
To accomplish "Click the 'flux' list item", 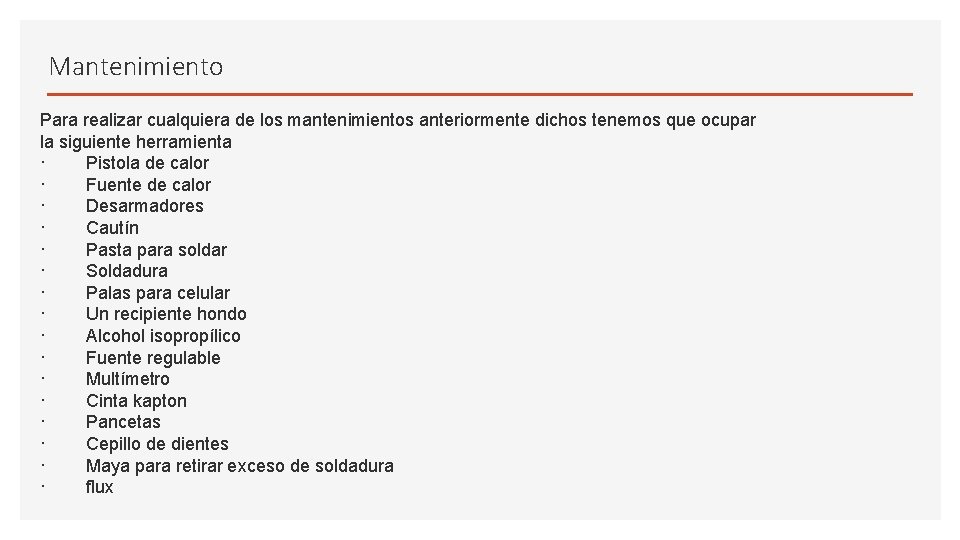I will coord(99,487).
